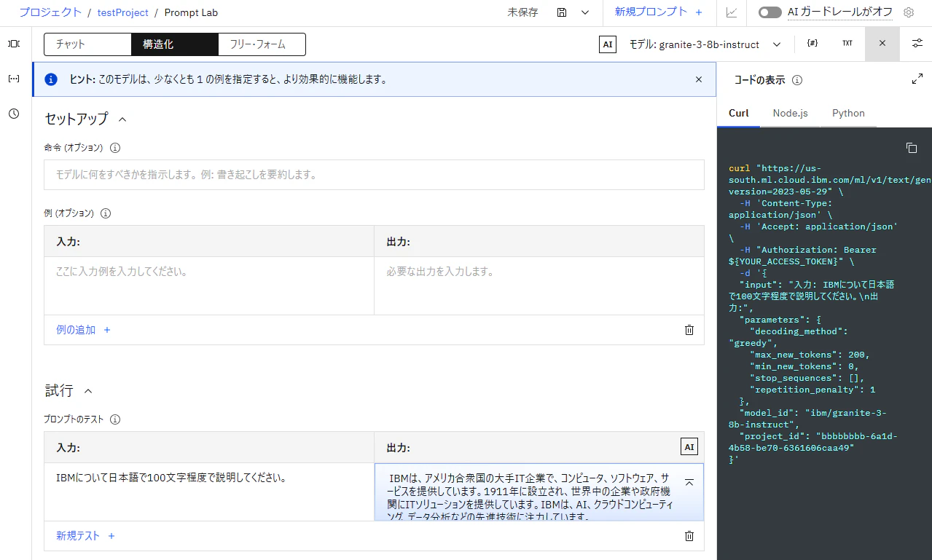Click the AI icon in output header
The image size is (932, 560).
pyautogui.click(x=689, y=447)
